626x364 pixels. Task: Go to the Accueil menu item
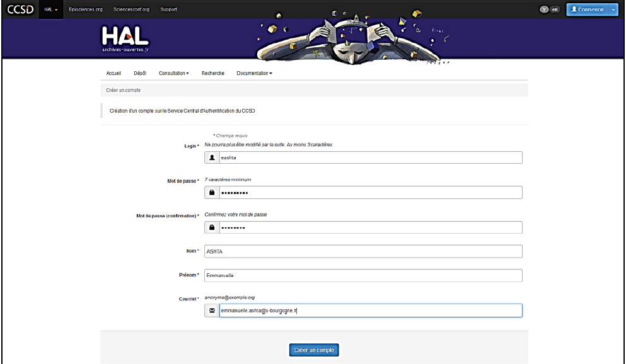(113, 73)
